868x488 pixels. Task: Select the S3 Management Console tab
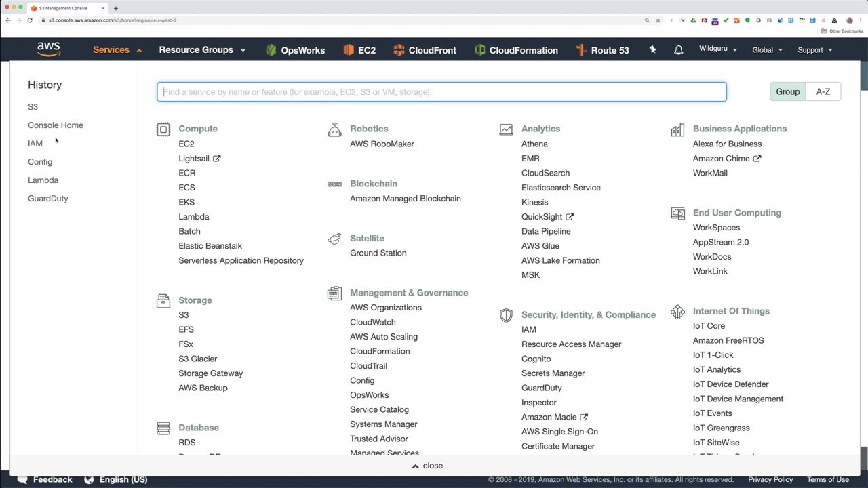68,8
